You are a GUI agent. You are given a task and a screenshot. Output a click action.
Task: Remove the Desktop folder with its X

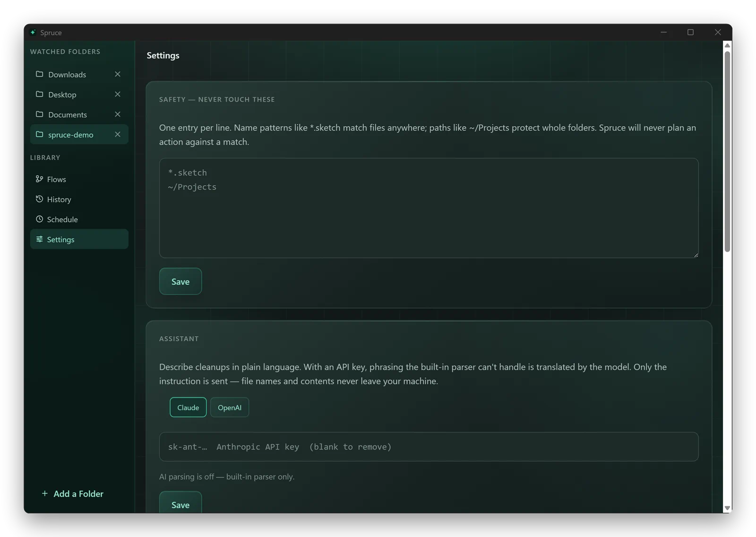coord(118,94)
